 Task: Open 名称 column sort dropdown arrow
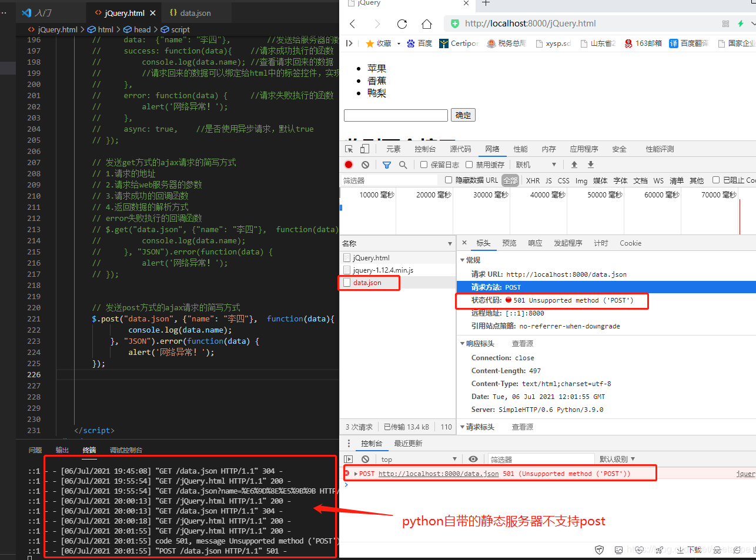click(x=450, y=244)
